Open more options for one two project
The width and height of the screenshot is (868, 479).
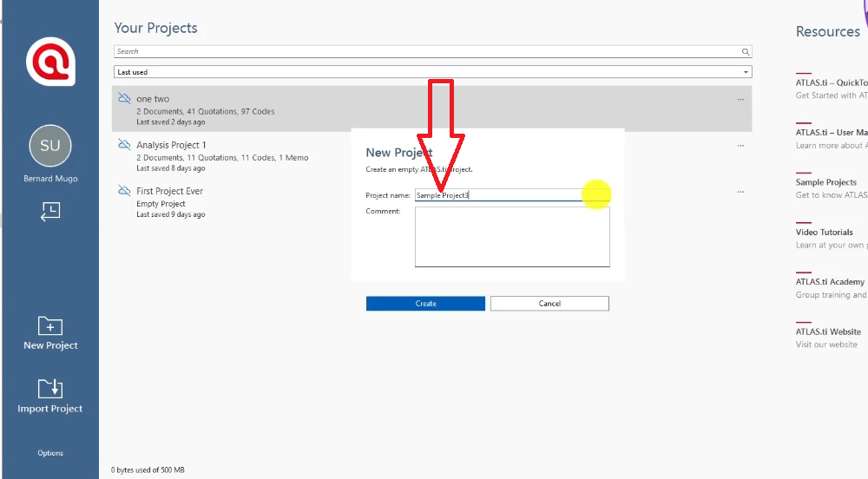(740, 100)
